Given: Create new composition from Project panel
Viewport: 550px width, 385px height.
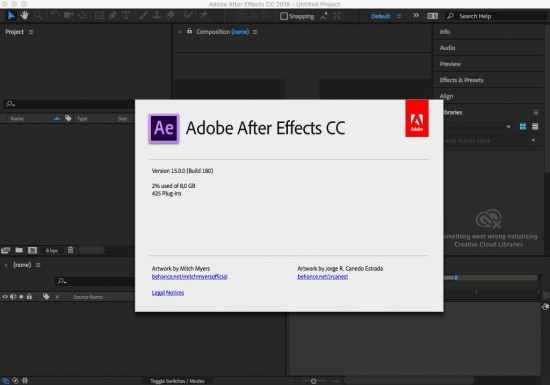Looking at the screenshot, I should coord(32,250).
